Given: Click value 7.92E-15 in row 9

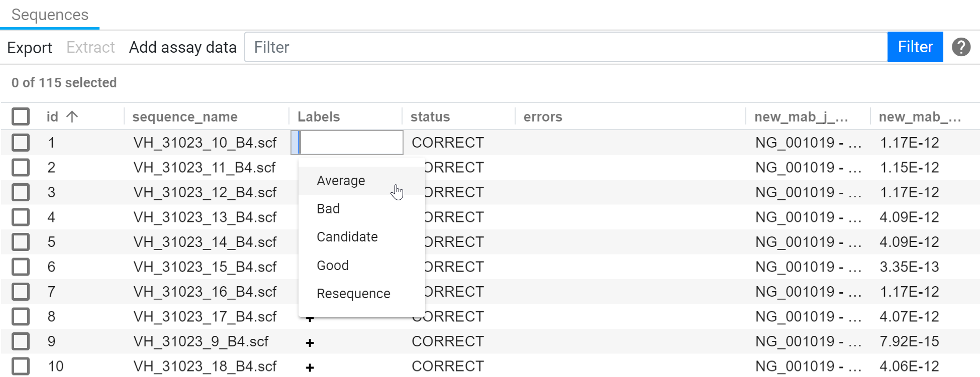Looking at the screenshot, I should tap(909, 341).
